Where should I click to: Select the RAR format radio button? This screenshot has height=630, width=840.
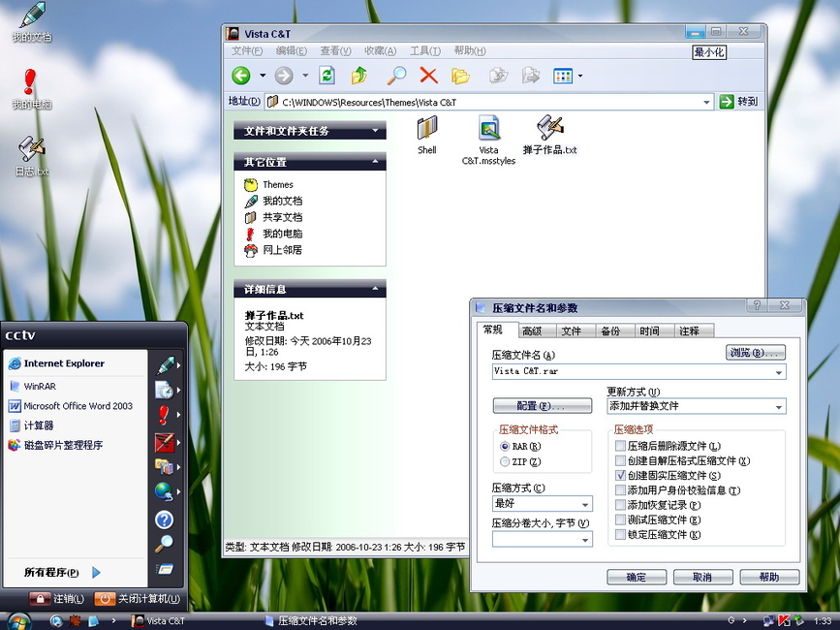tap(504, 446)
